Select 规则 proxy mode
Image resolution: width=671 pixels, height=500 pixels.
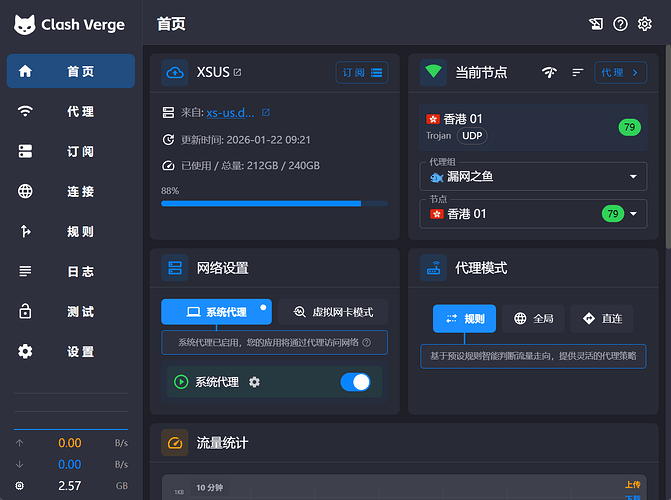click(x=464, y=318)
